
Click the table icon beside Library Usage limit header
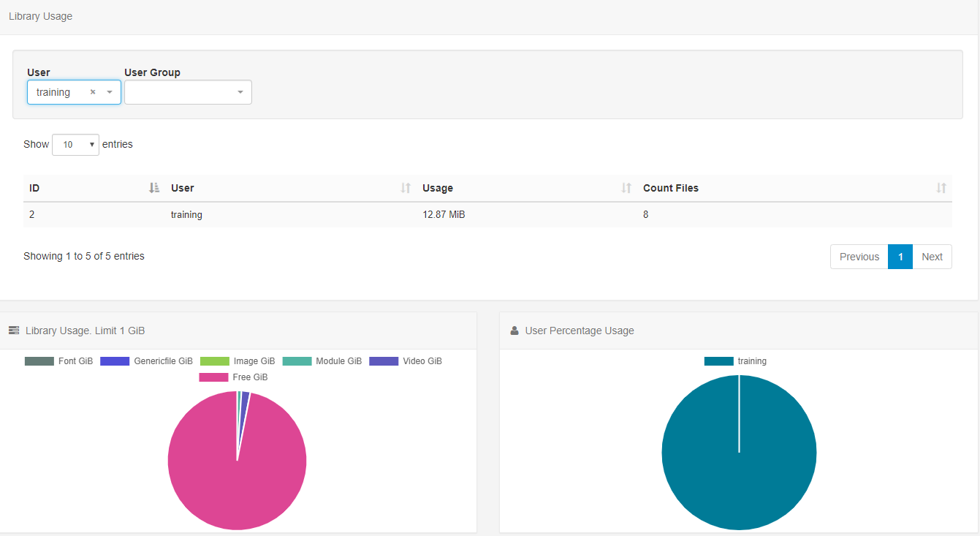coord(13,330)
